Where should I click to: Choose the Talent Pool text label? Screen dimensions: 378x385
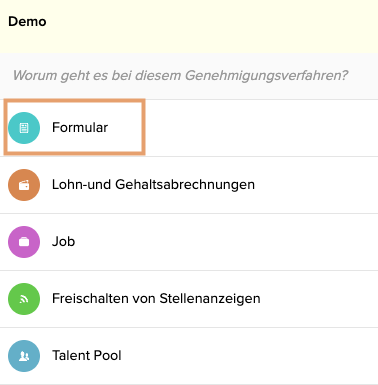coord(87,356)
